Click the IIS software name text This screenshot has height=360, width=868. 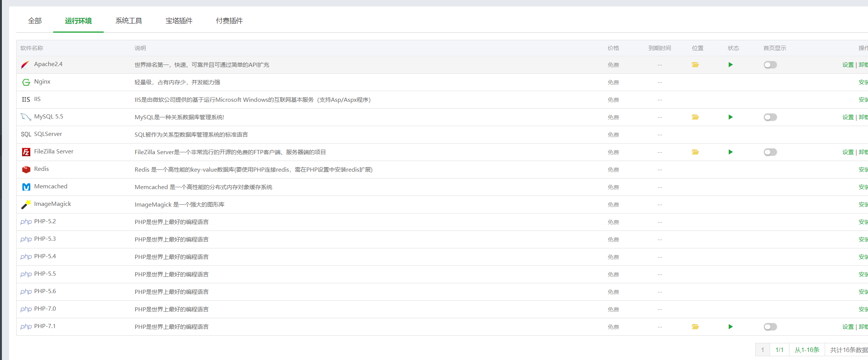coord(37,99)
